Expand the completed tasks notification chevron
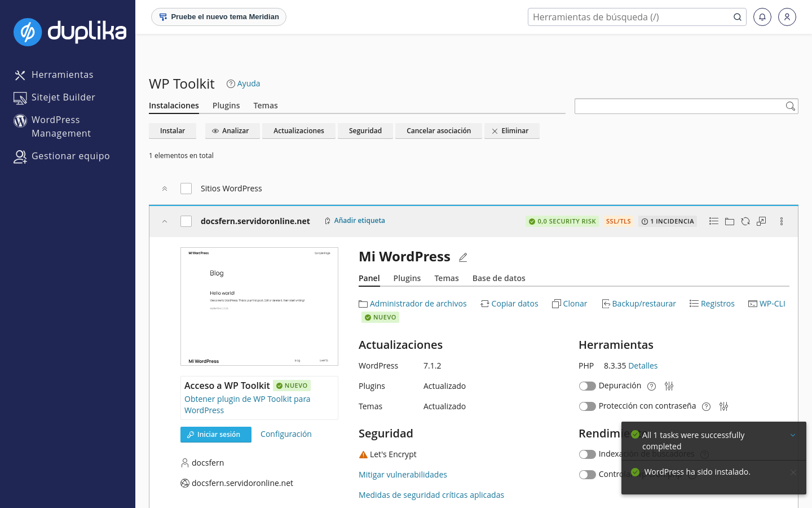Screen dimensions: 812x508 (x=793, y=435)
